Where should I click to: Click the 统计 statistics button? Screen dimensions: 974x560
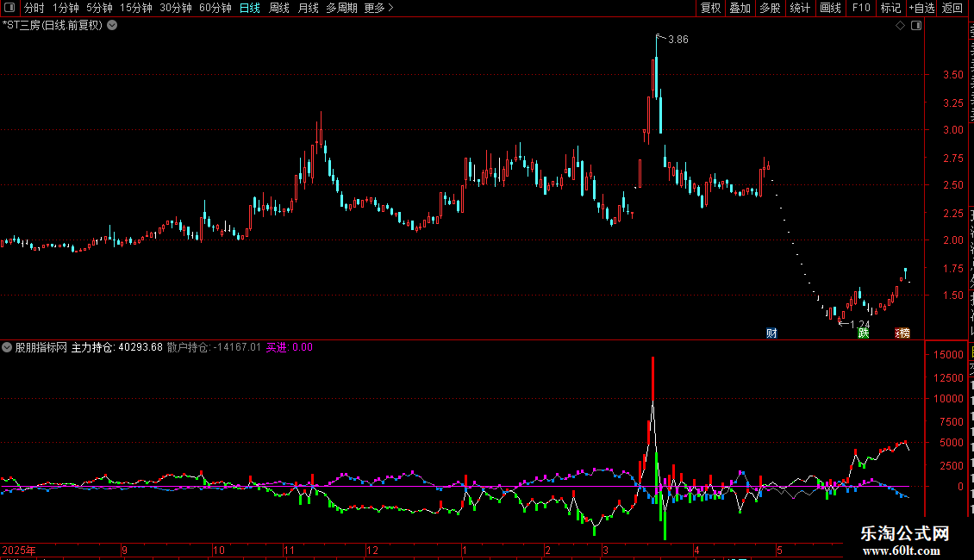800,8
